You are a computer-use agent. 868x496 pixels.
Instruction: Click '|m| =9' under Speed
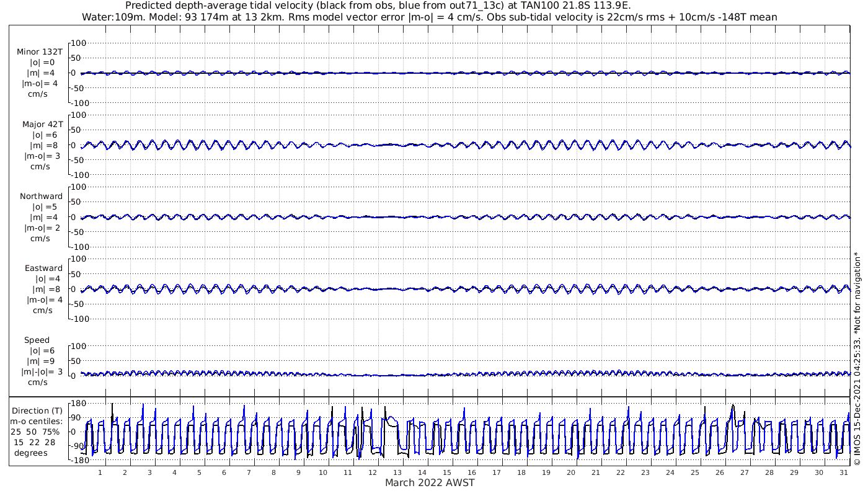pyautogui.click(x=43, y=361)
